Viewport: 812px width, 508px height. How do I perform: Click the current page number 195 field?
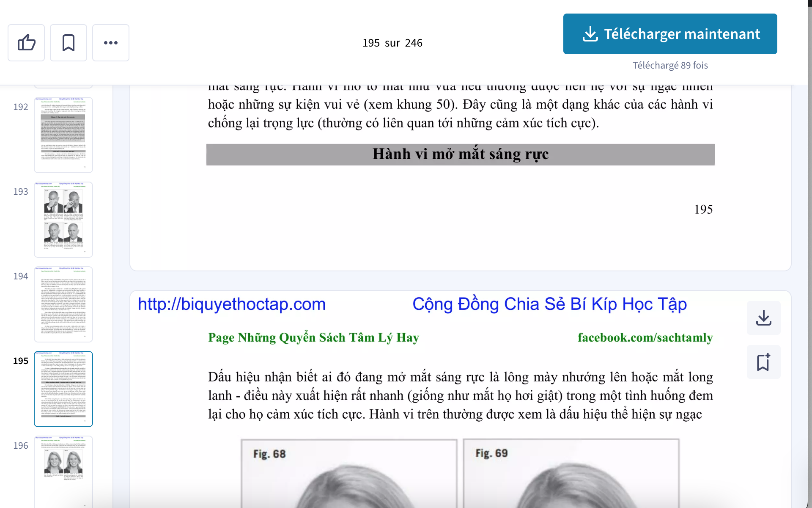coord(371,43)
